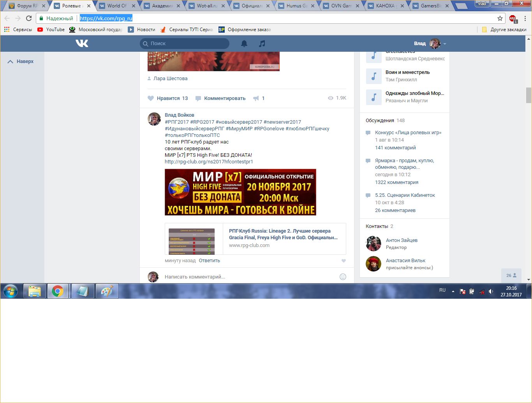Open Windows Start menu orb
The height and width of the screenshot is (403, 532).
tap(11, 291)
